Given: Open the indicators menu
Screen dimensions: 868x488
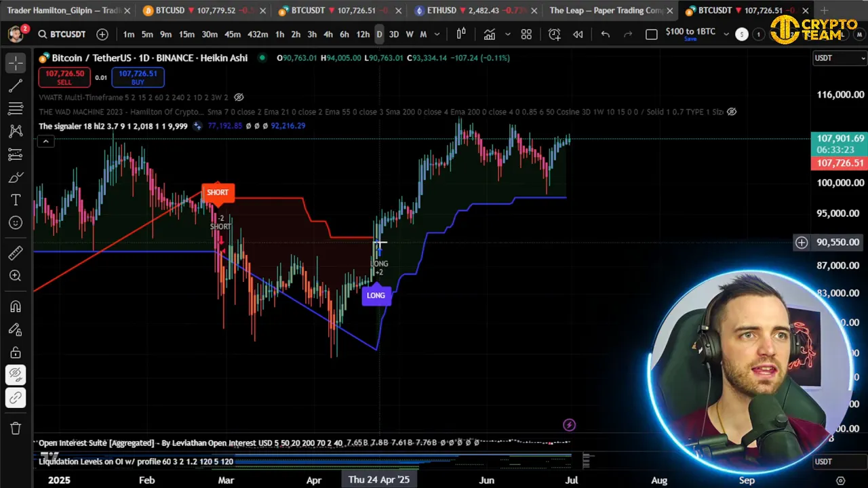Looking at the screenshot, I should (490, 35).
